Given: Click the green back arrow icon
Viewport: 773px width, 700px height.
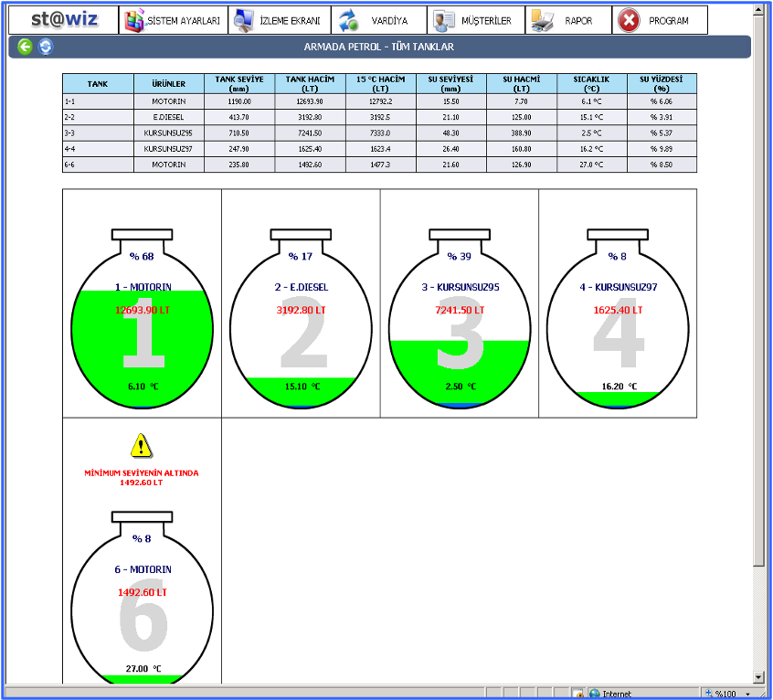Looking at the screenshot, I should click(25, 47).
